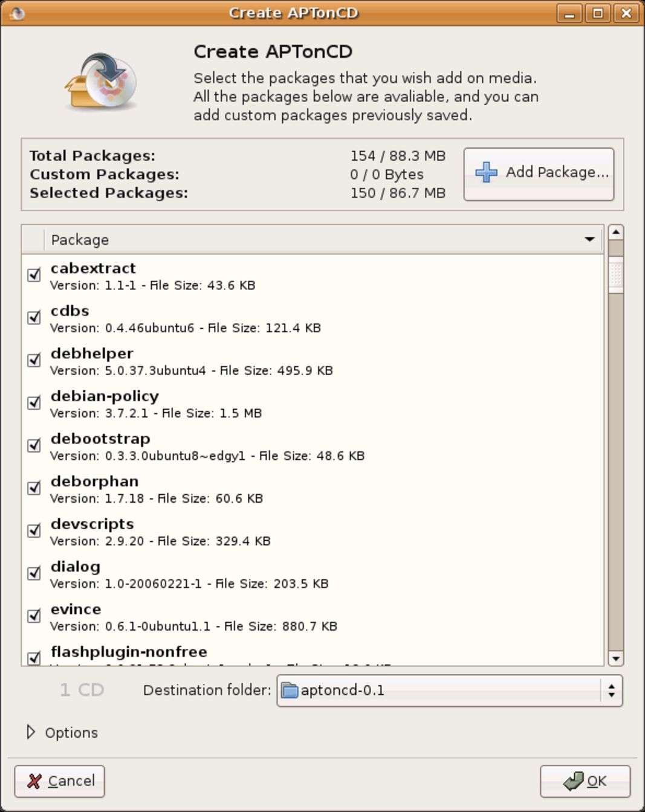
Task: Uncheck the cabextract package checkbox
Action: (x=34, y=275)
